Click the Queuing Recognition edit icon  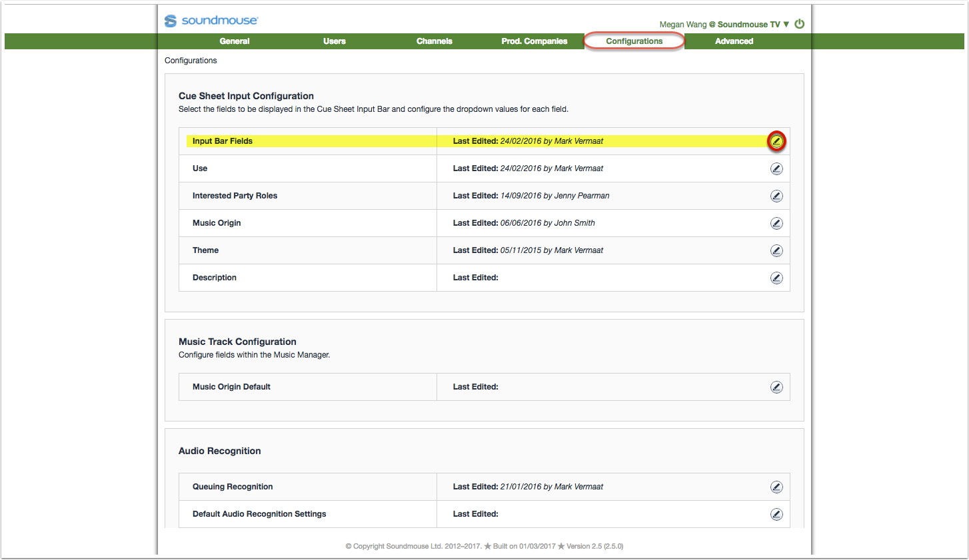click(x=776, y=487)
